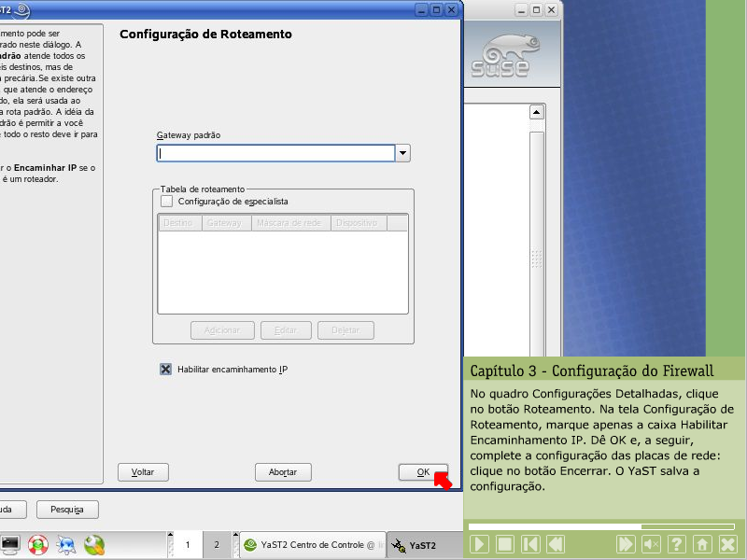Click the lifebuoy help icon in taskbar

tap(38, 544)
